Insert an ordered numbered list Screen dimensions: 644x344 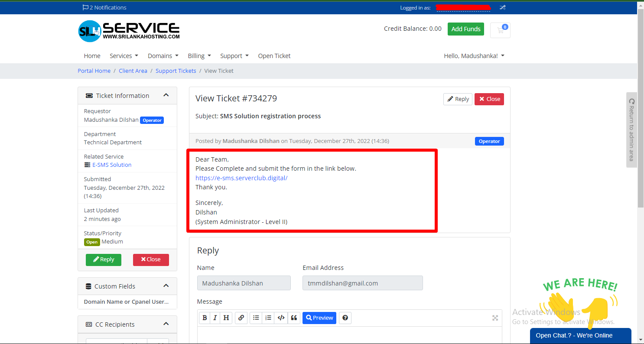tap(268, 318)
